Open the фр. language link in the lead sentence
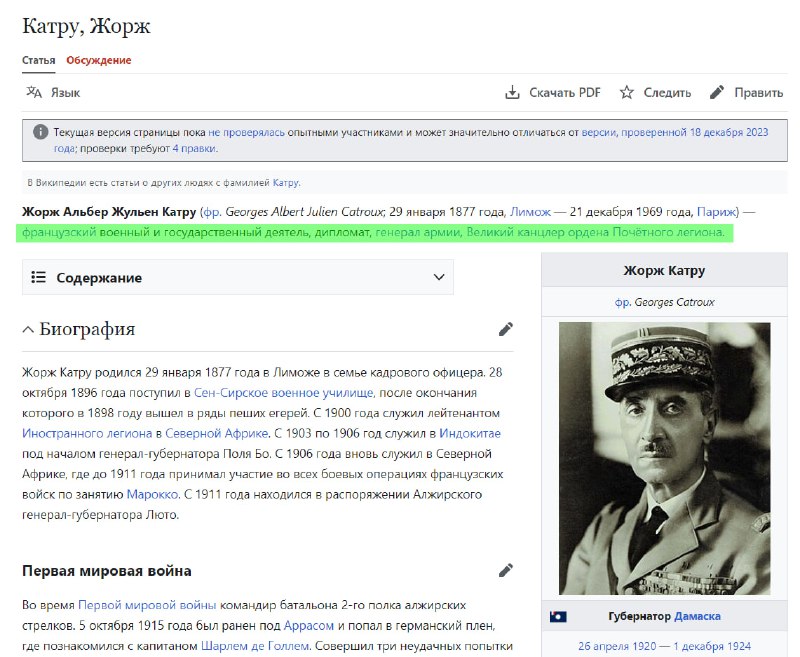 tap(211, 212)
